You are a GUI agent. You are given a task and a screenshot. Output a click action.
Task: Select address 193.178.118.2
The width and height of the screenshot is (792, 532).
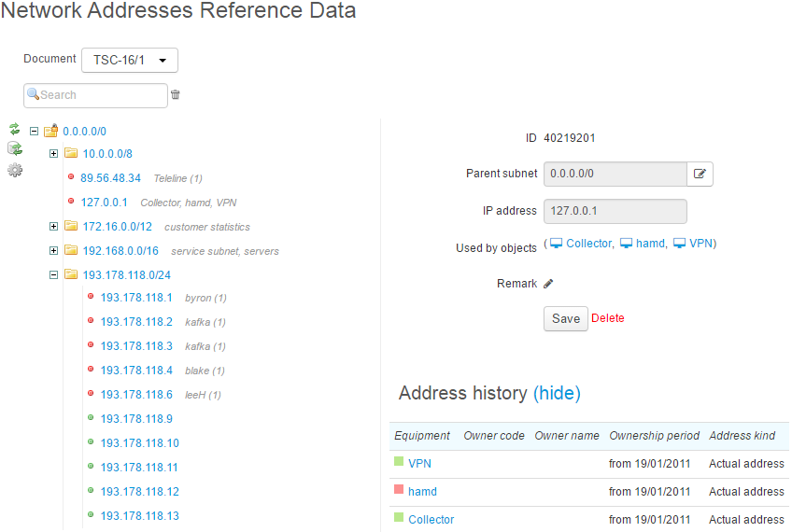(x=136, y=321)
